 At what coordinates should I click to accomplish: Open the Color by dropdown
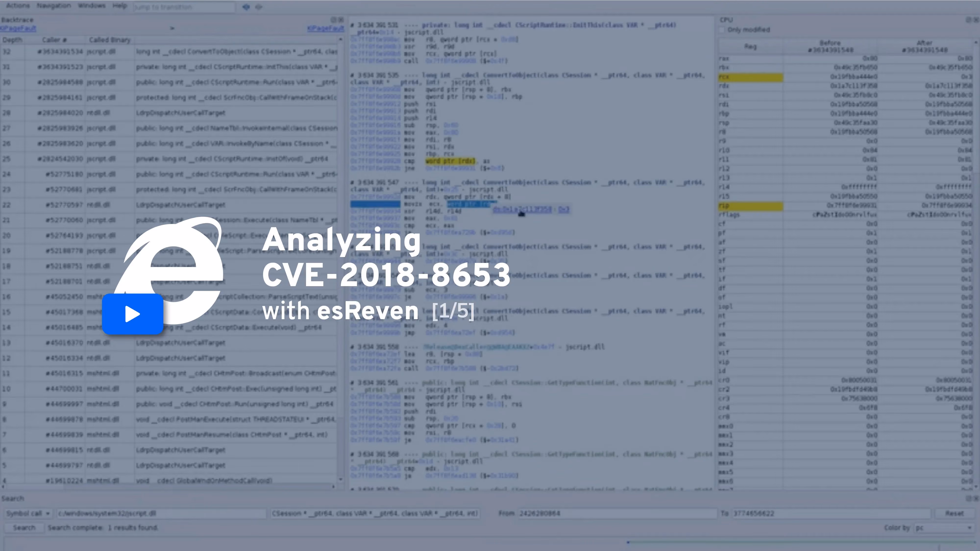pos(944,528)
